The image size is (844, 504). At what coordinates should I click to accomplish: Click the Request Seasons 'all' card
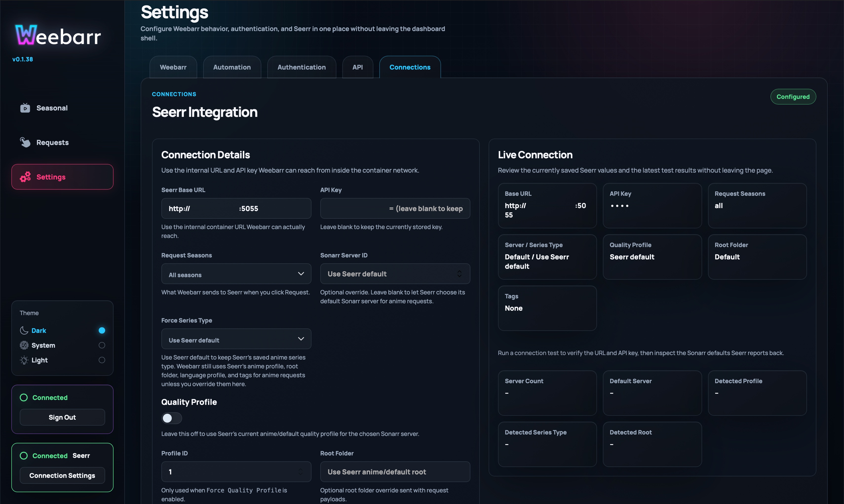757,206
